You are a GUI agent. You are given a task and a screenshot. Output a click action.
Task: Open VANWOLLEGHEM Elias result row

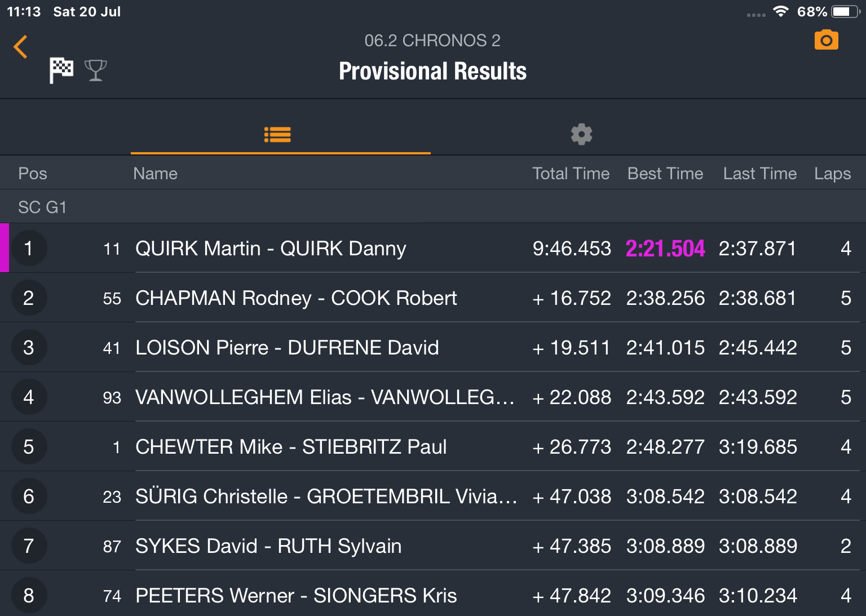coord(433,397)
